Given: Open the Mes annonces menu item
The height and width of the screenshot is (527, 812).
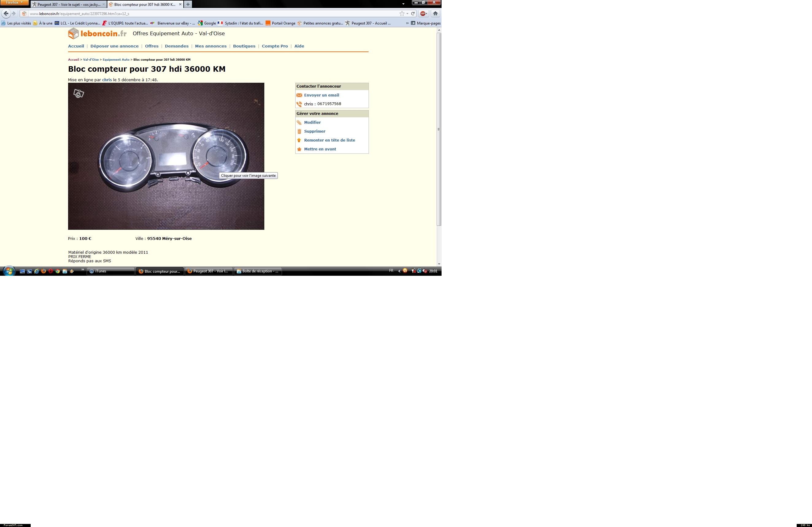Looking at the screenshot, I should tap(210, 46).
